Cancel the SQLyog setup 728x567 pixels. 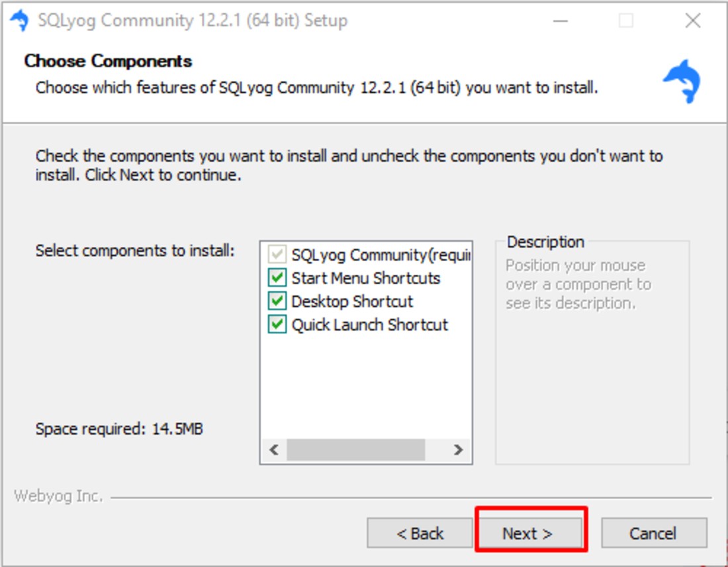tap(654, 533)
